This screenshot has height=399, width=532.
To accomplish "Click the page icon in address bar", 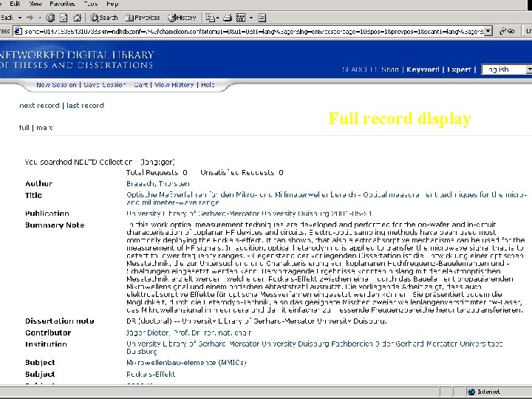I will [18, 31].
